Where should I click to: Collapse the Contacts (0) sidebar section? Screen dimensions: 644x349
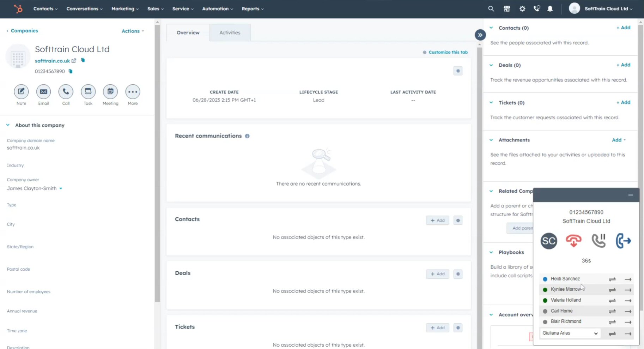pyautogui.click(x=491, y=28)
